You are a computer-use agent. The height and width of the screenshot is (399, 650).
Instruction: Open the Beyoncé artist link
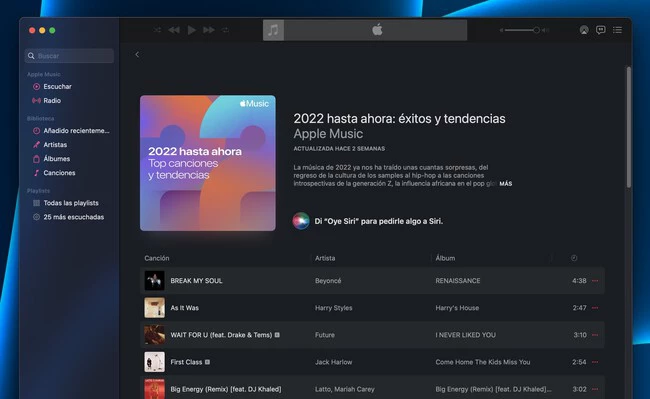tap(328, 281)
